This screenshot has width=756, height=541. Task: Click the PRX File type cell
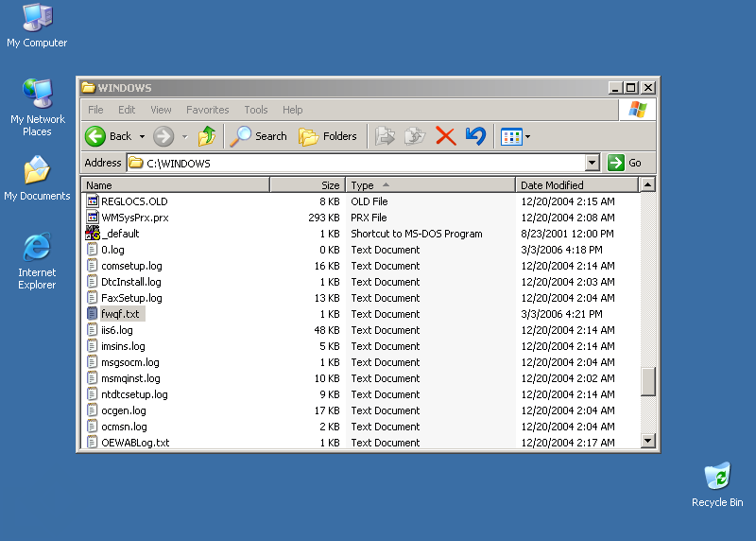tap(369, 218)
